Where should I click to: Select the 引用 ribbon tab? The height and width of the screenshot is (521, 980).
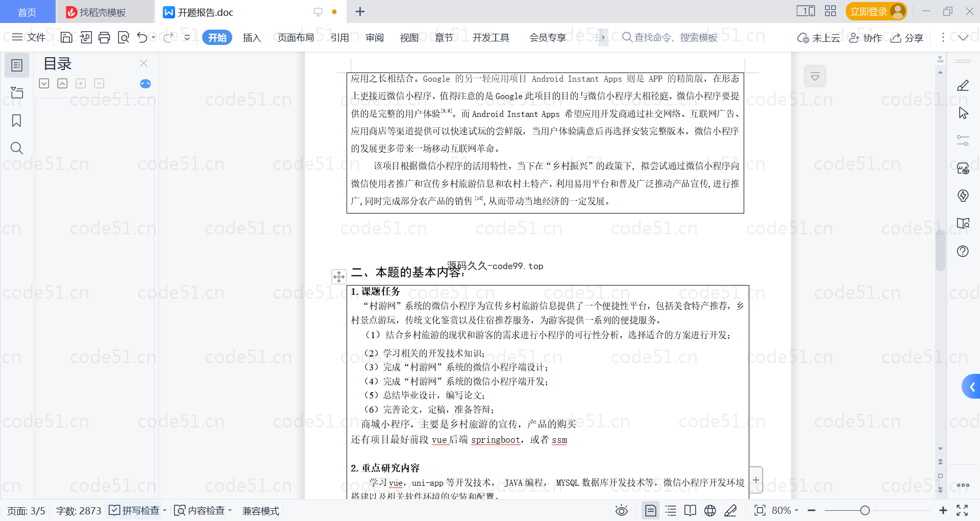point(339,37)
